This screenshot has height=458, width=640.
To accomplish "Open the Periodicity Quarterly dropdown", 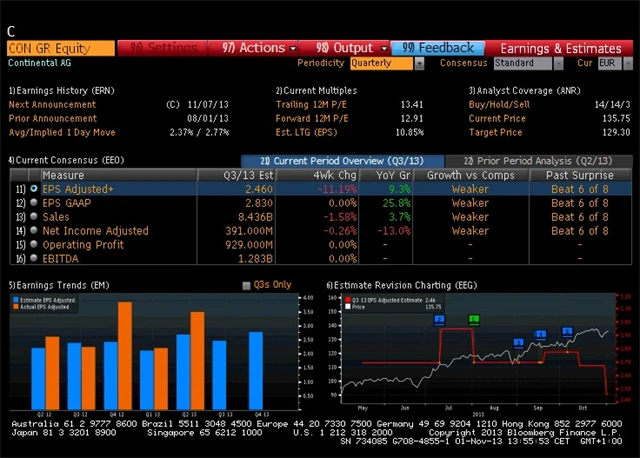I will pos(388,63).
